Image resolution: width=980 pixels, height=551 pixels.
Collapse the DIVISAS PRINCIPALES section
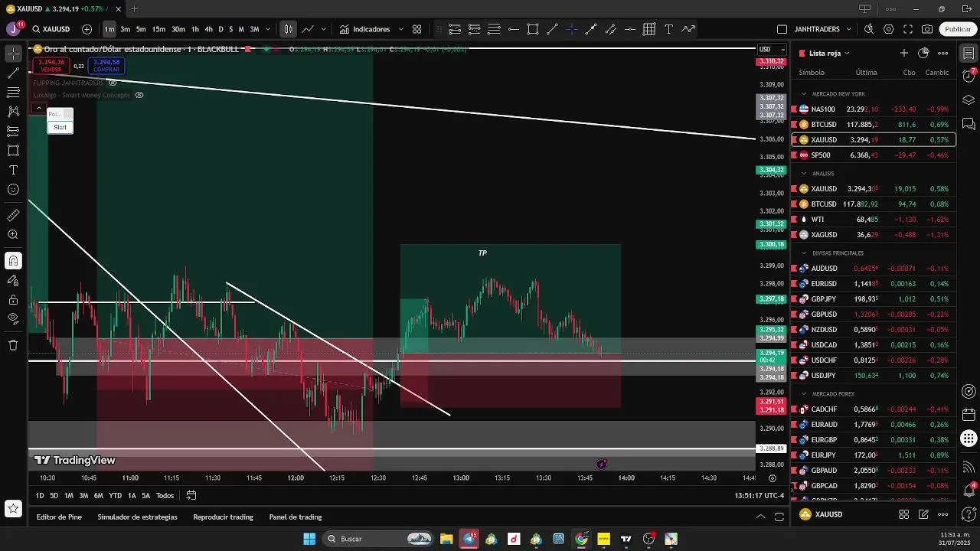(x=804, y=253)
